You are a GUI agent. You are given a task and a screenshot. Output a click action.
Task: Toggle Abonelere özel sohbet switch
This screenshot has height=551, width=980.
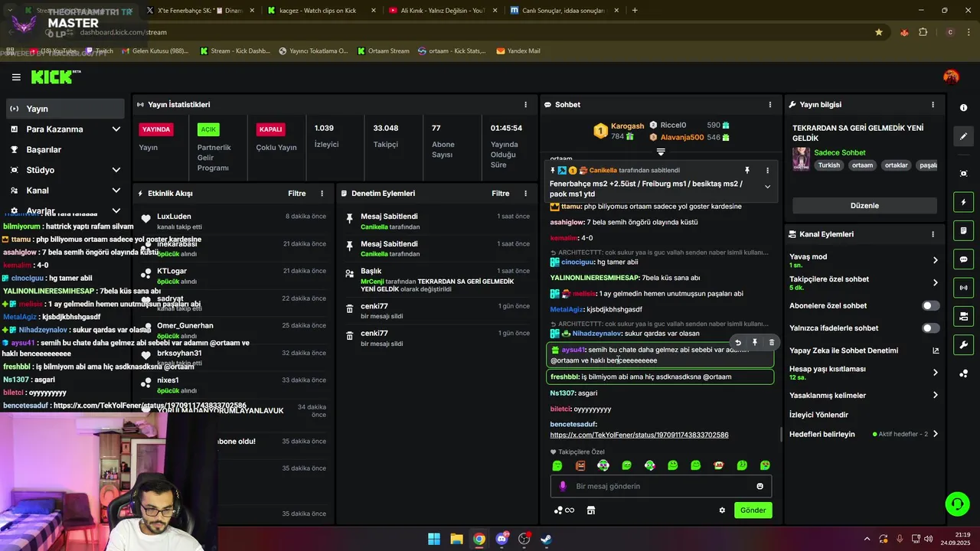(930, 305)
